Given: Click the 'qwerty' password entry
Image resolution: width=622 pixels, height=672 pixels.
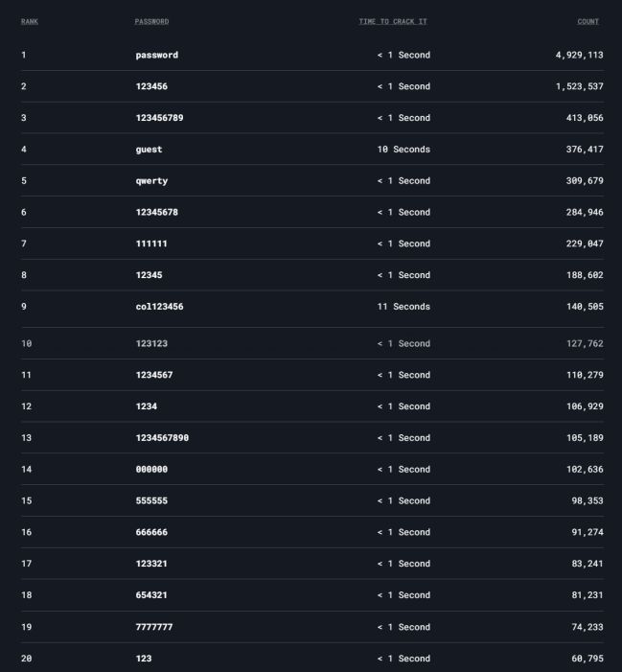Looking at the screenshot, I should click(x=151, y=181).
